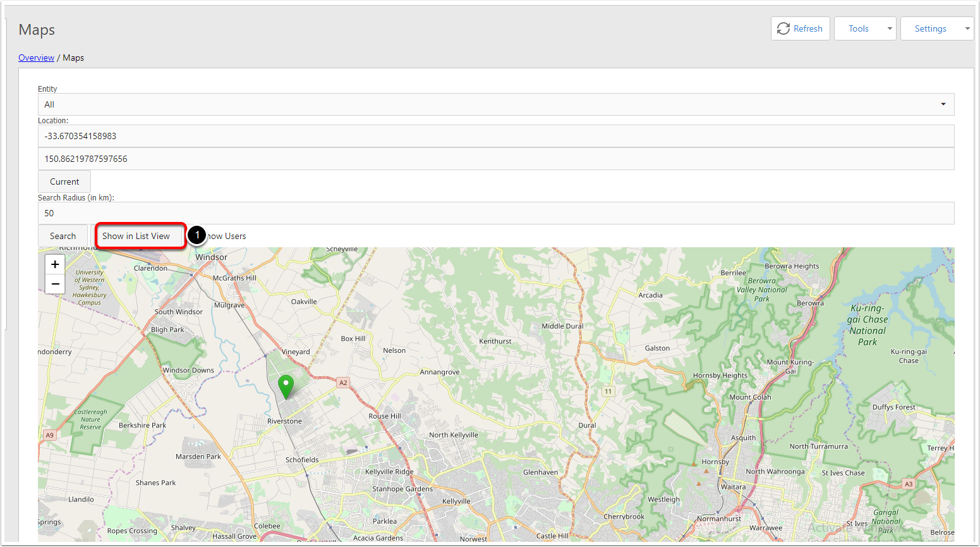Screen dimensions: 980x547
Task: Click the Refresh button
Action: click(x=800, y=28)
